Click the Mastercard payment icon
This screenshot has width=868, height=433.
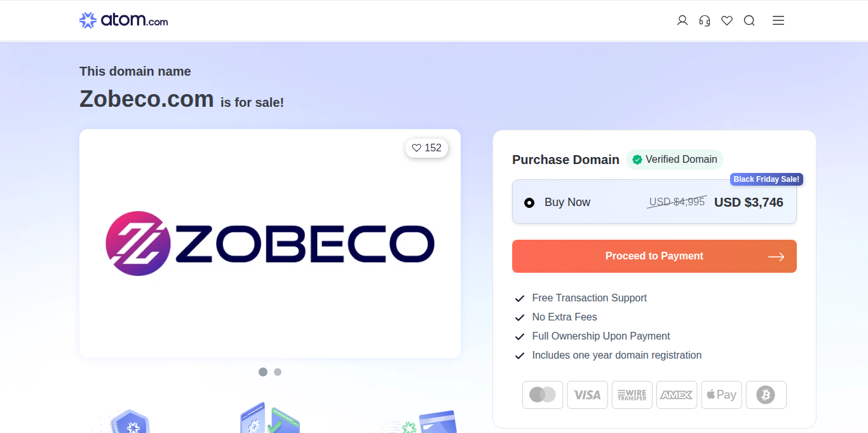pos(543,395)
